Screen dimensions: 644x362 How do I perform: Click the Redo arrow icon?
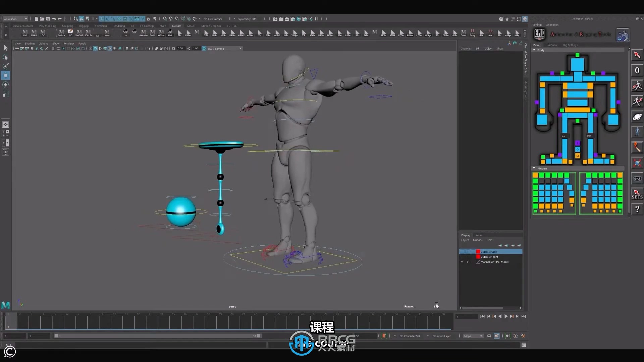click(x=60, y=19)
